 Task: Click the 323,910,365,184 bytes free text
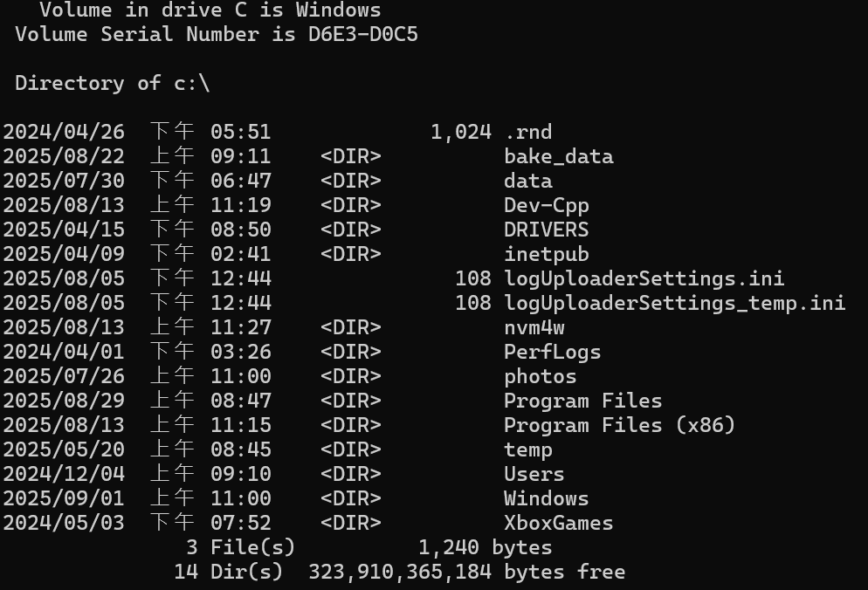466,572
